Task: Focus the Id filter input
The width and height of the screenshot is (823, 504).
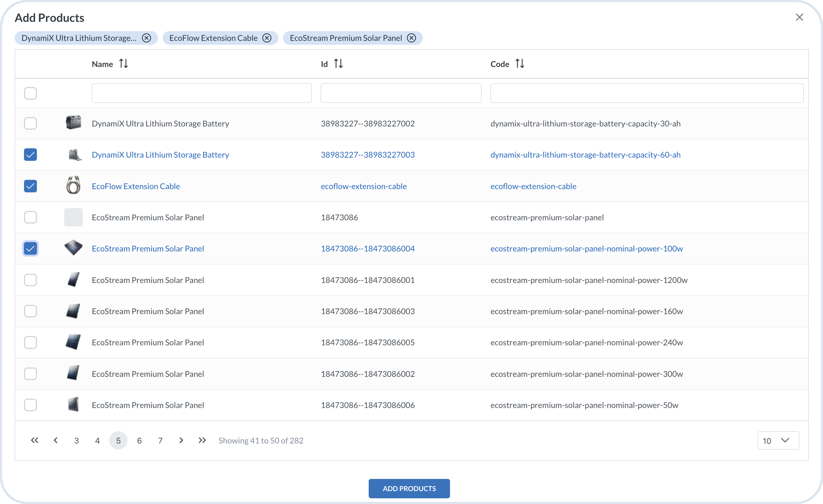Action: click(401, 93)
